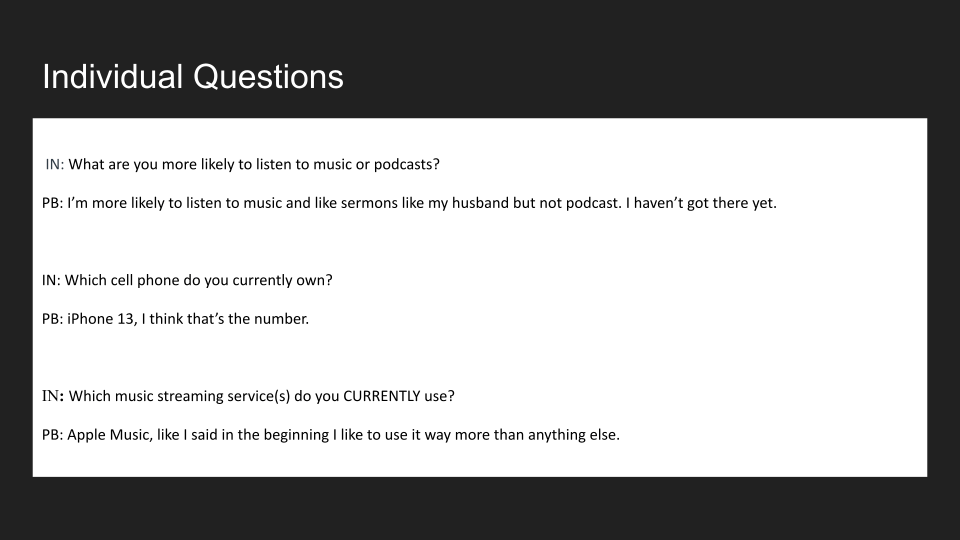Click the PB: label before iPhone 13

click(52, 319)
